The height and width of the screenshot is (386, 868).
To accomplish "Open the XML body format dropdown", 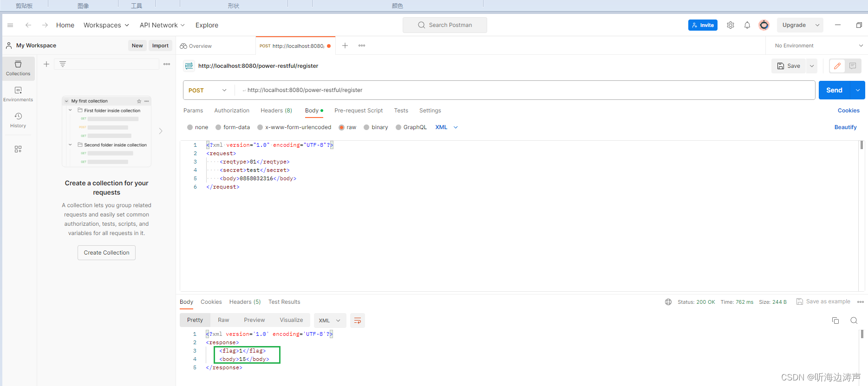I will 446,127.
